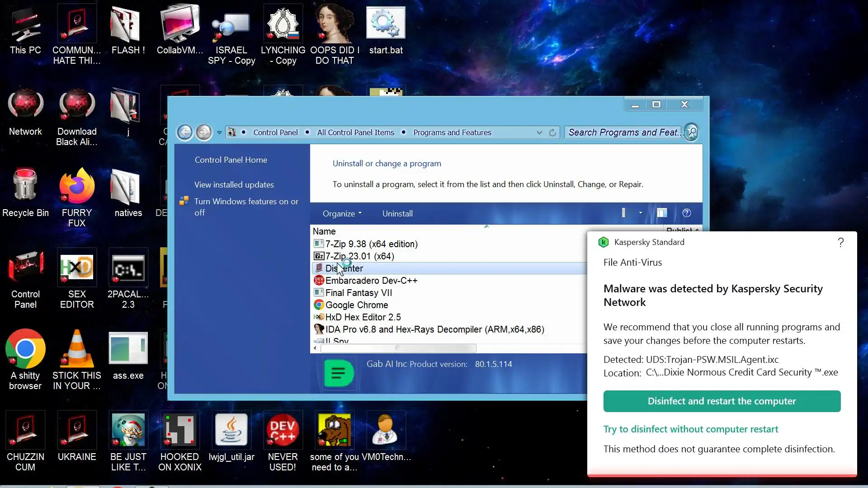Screen dimensions: 868x488
Task: Click Control Panel breadcrumb item
Action: 275,132
